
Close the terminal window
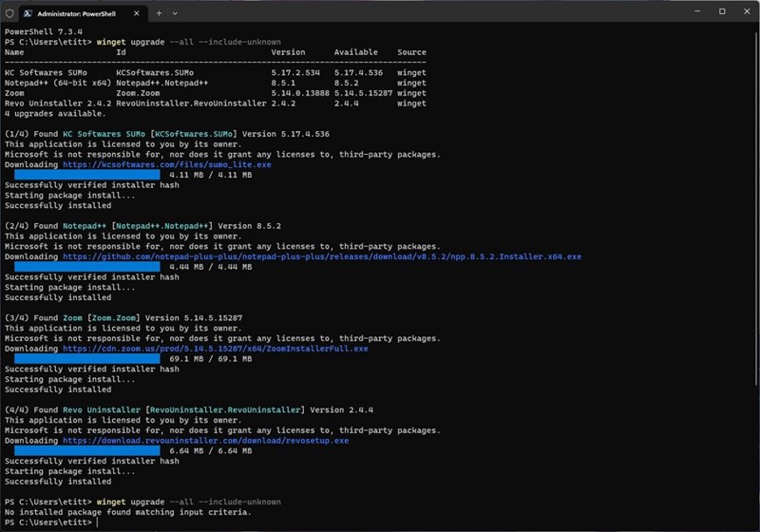coord(746,12)
